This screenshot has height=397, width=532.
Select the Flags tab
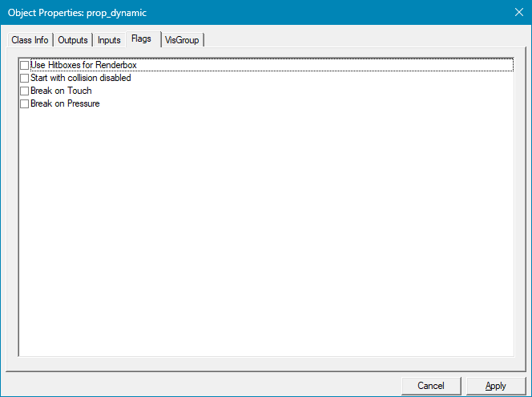click(x=141, y=38)
